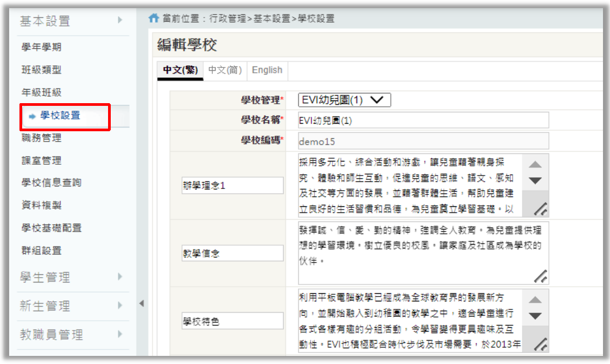The image size is (610, 364).
Task: Click resize handle of 學校特色 textarea
Action: [x=540, y=344]
